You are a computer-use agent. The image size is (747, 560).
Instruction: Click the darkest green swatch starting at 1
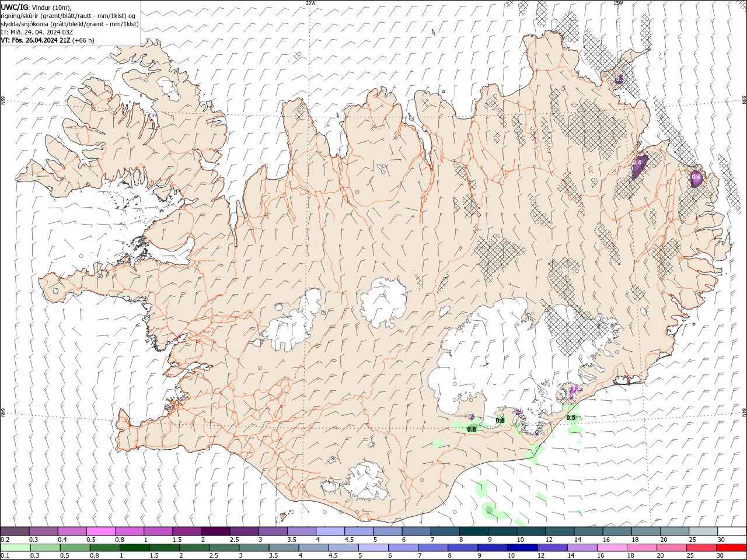tap(135, 548)
